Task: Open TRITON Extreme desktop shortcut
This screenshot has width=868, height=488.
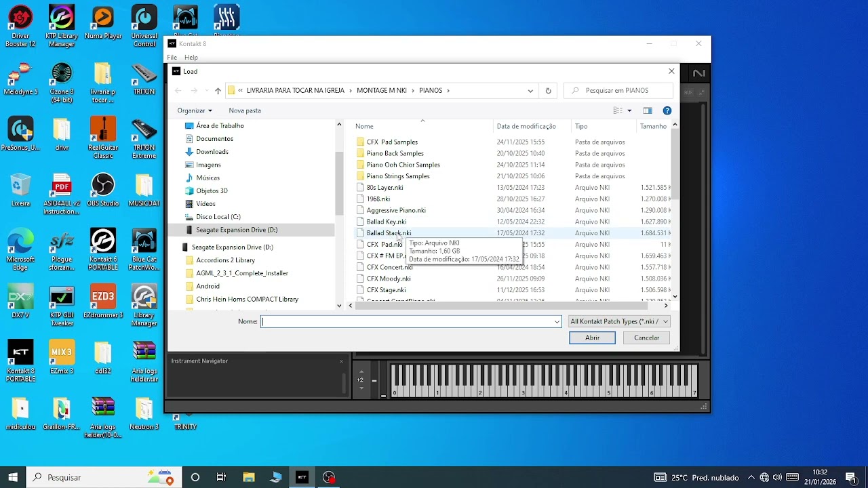Action: pos(144,138)
